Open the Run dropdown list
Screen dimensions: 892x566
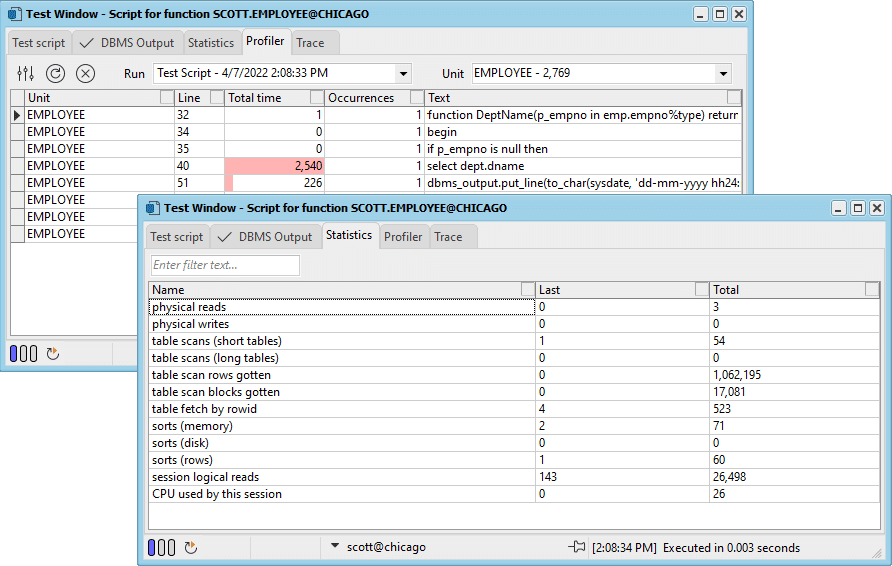pyautogui.click(x=403, y=74)
